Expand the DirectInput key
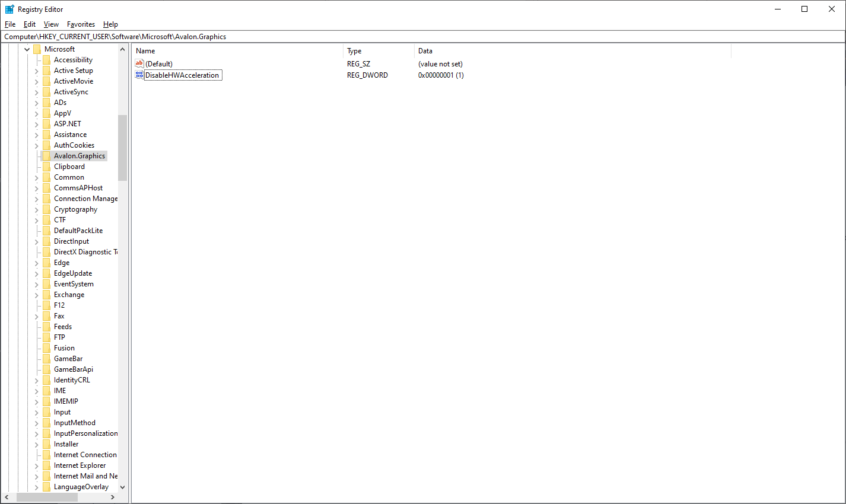Screen dimensions: 846x504 click(x=36, y=242)
